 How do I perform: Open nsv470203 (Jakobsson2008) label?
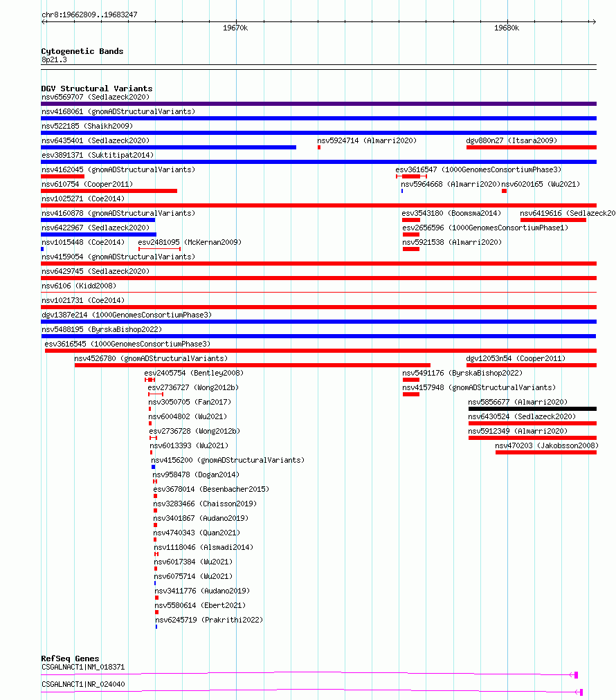[x=547, y=445]
